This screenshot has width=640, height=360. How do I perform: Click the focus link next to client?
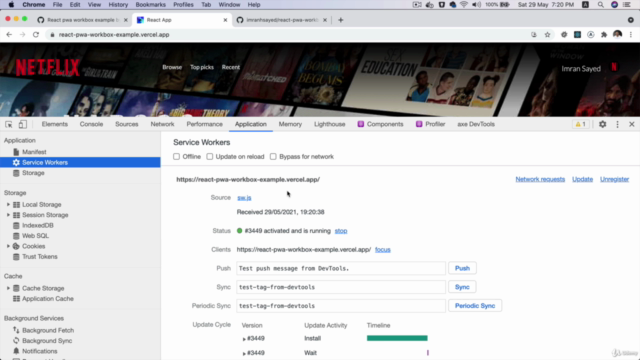(383, 250)
